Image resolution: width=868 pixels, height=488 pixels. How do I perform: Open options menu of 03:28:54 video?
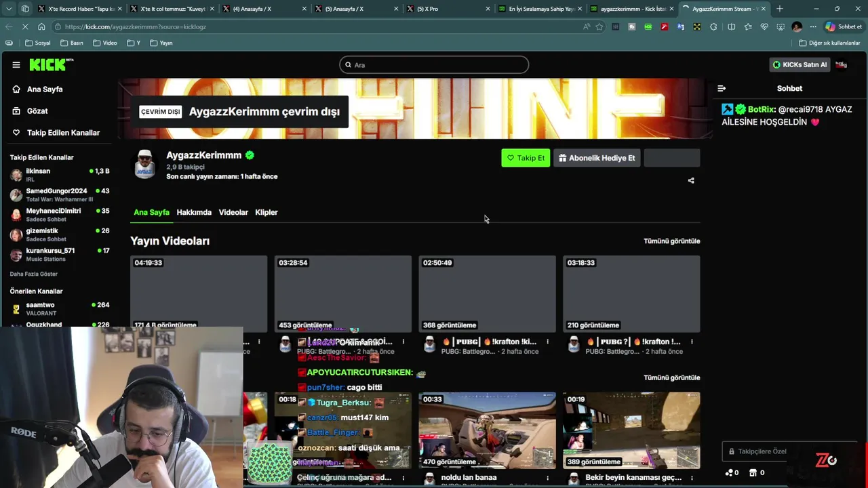click(403, 342)
